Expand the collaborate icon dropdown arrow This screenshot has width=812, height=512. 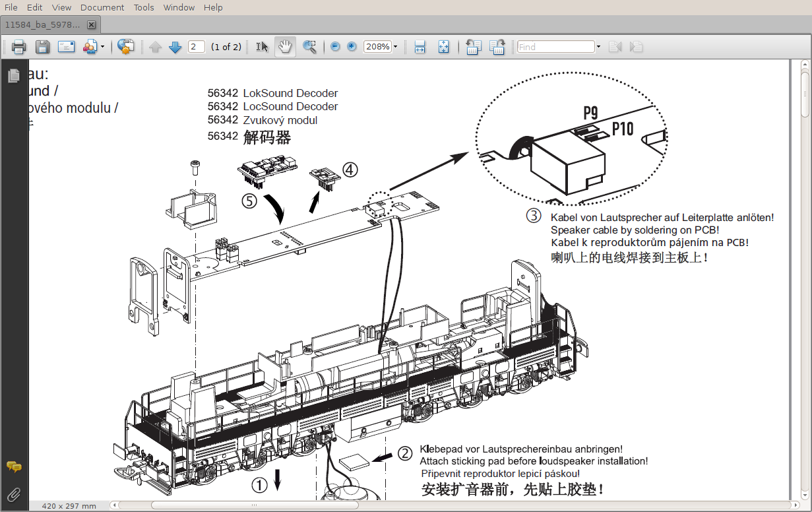[103, 47]
